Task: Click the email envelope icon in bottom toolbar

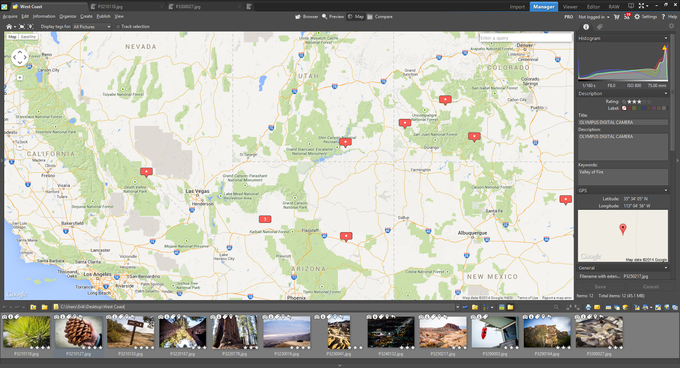Action: click(597, 307)
